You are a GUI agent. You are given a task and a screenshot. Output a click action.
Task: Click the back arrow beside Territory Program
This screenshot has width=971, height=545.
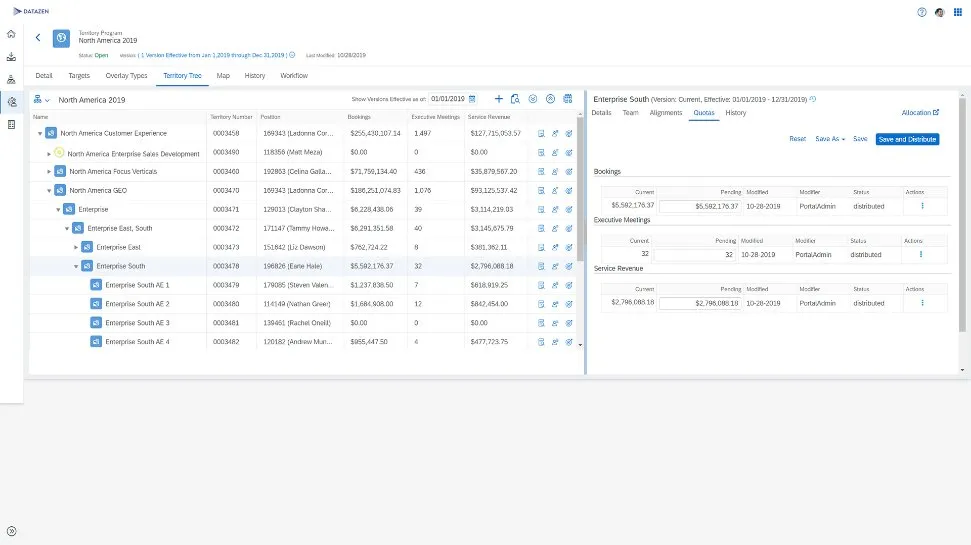[38, 37]
